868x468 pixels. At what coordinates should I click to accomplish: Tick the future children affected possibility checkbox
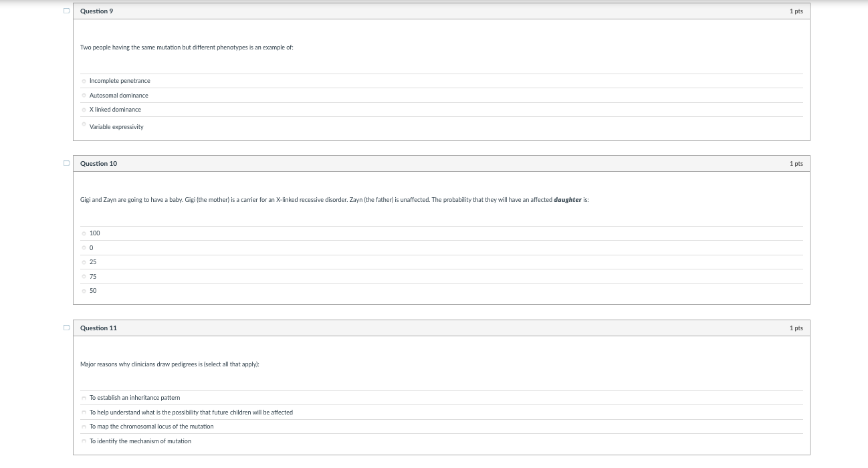click(84, 413)
